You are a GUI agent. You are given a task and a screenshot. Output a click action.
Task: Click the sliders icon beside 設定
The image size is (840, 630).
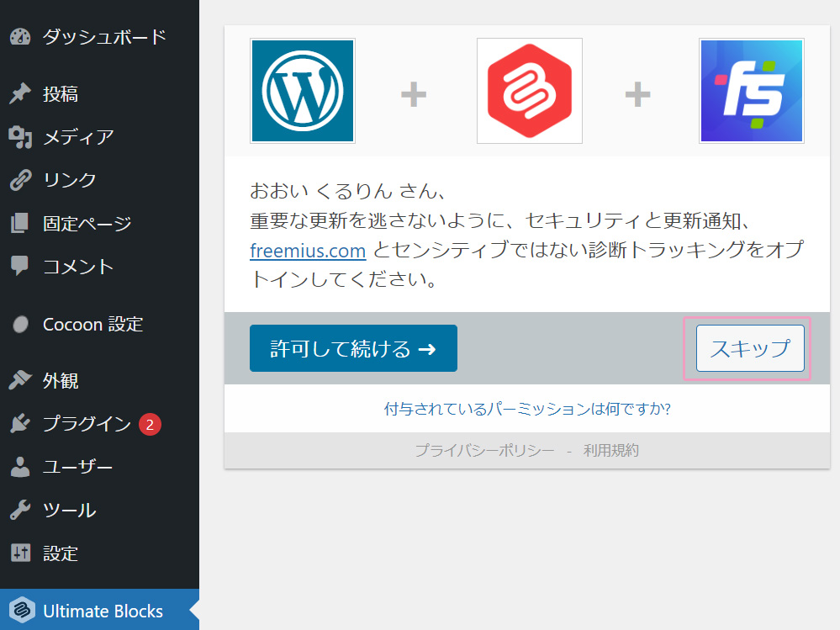tap(20, 553)
